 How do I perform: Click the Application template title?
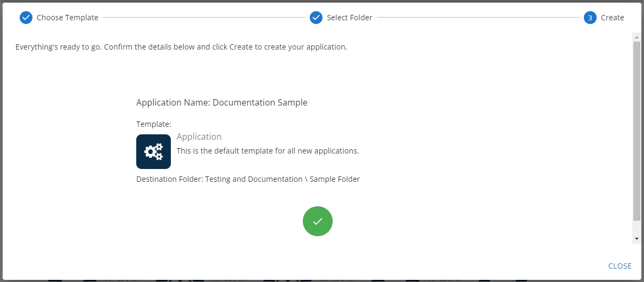(x=199, y=137)
